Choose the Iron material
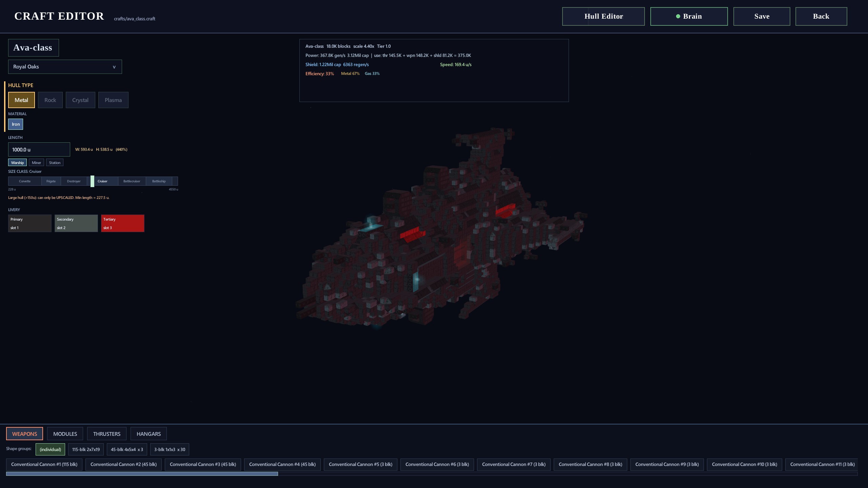Viewport: 868px width, 488px height. (x=16, y=124)
